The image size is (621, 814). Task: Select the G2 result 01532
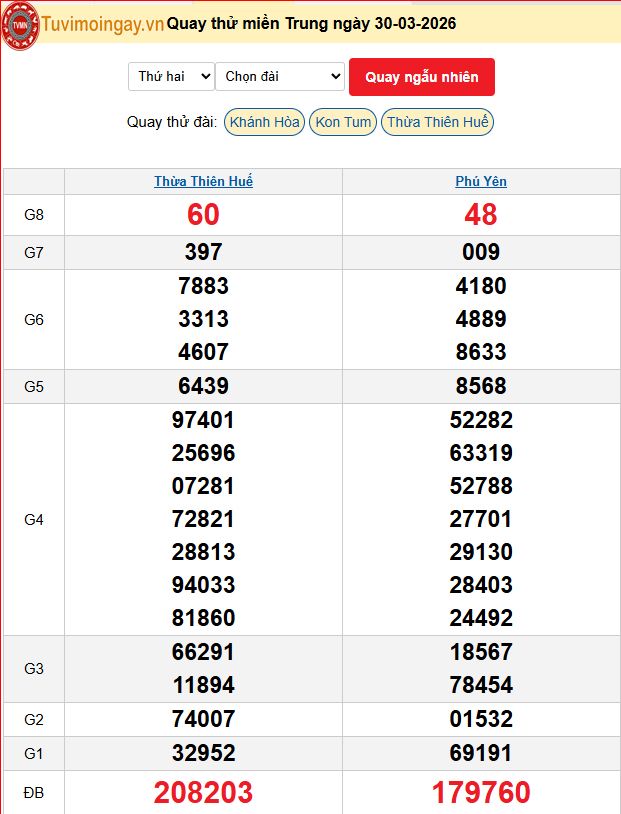coord(481,719)
